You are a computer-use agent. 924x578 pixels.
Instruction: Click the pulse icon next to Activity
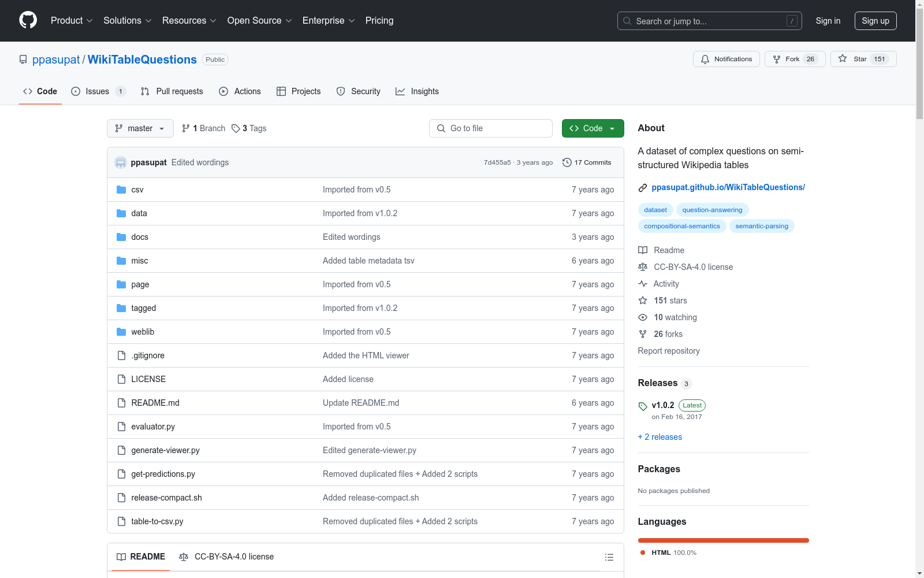643,284
